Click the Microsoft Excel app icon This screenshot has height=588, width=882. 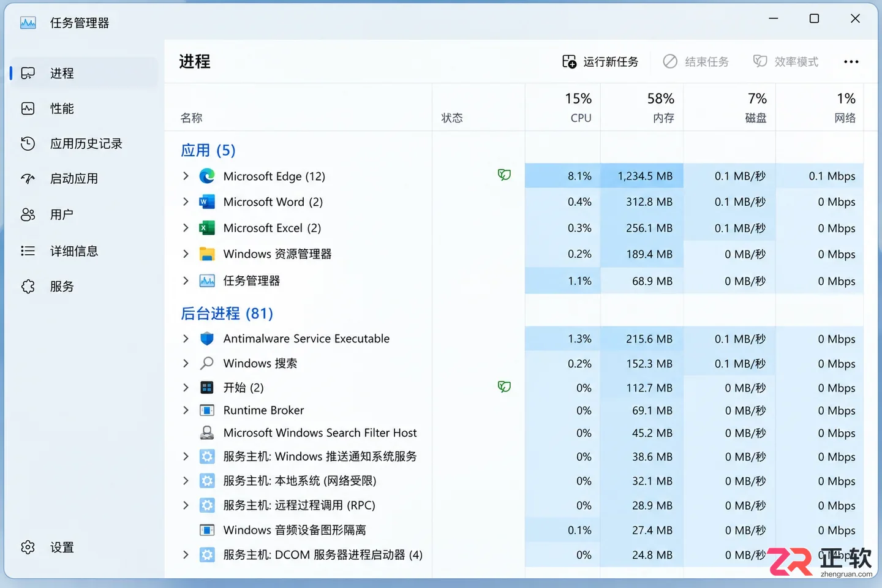coord(207,228)
